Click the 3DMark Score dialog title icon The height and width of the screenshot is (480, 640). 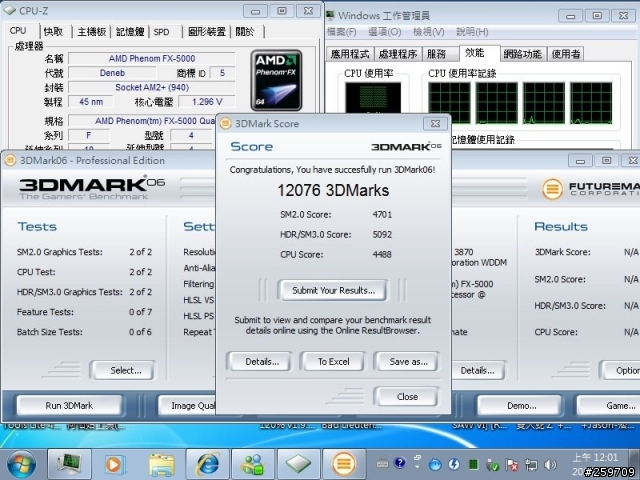[x=226, y=123]
